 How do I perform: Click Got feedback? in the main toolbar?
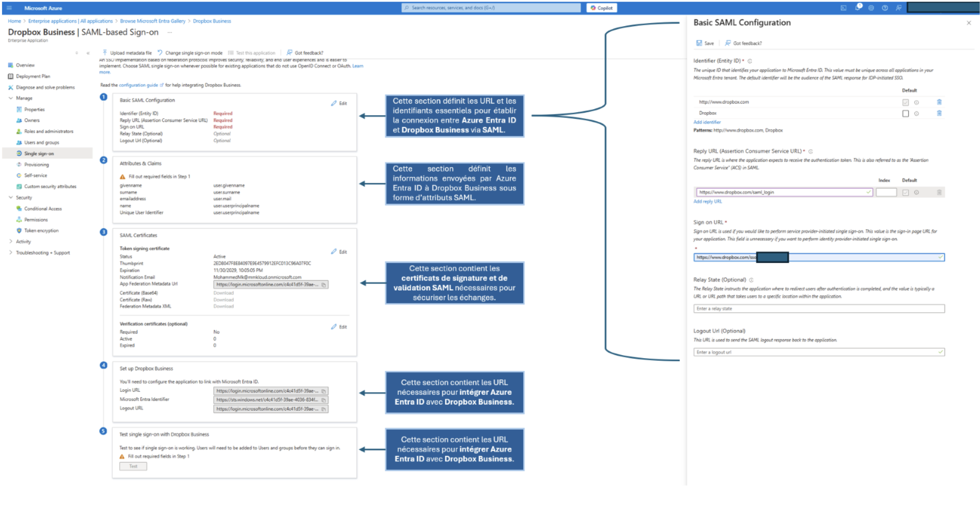click(x=305, y=53)
